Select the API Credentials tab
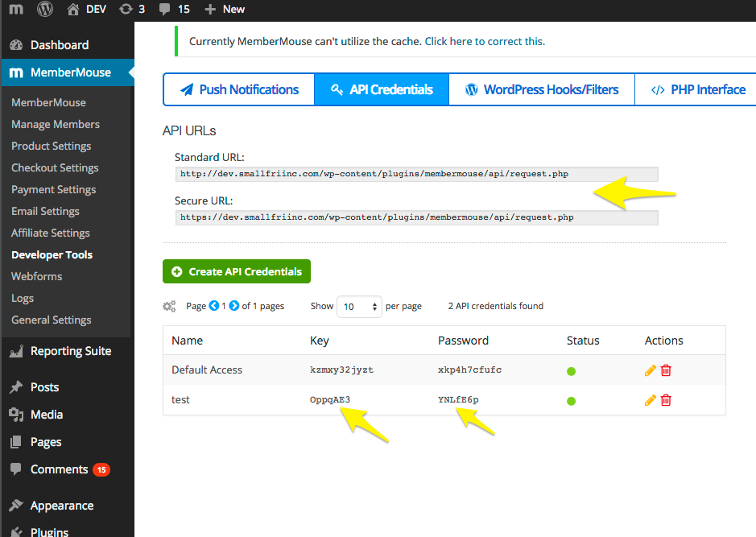756x537 pixels. 382,89
